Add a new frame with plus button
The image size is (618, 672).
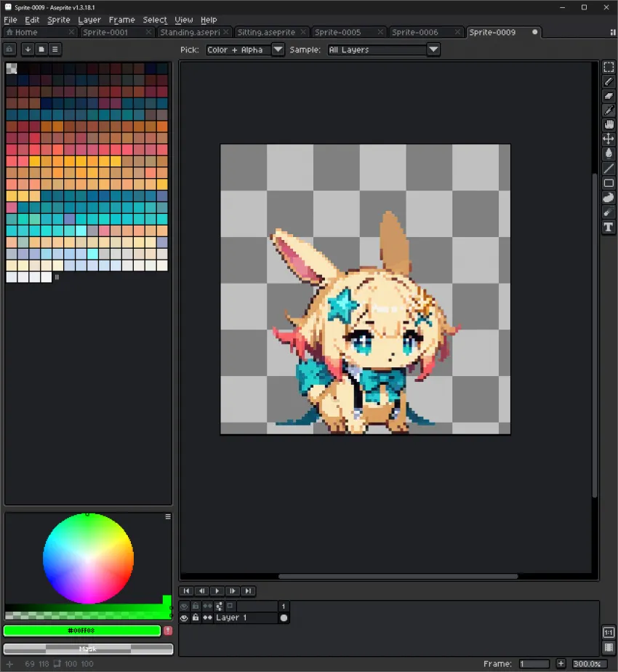(561, 663)
